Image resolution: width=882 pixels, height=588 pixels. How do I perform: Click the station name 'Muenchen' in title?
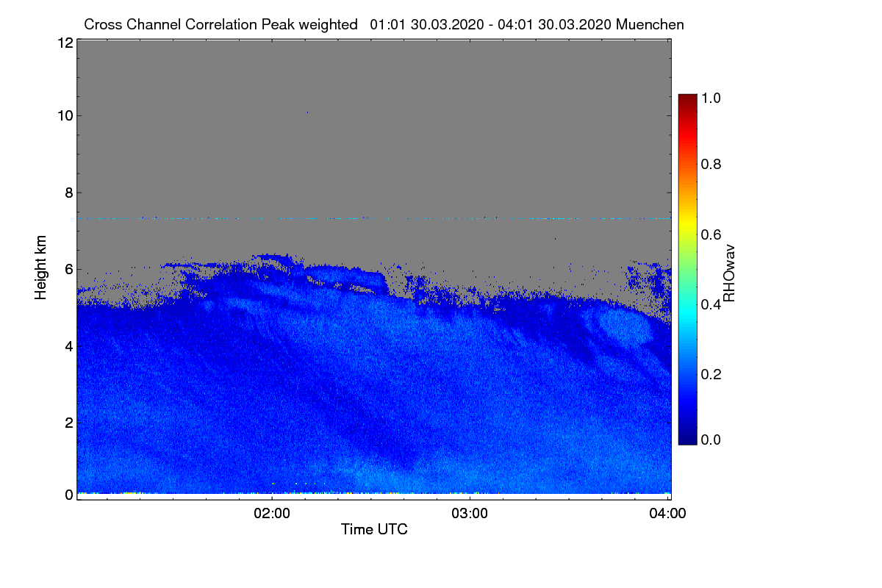point(650,24)
